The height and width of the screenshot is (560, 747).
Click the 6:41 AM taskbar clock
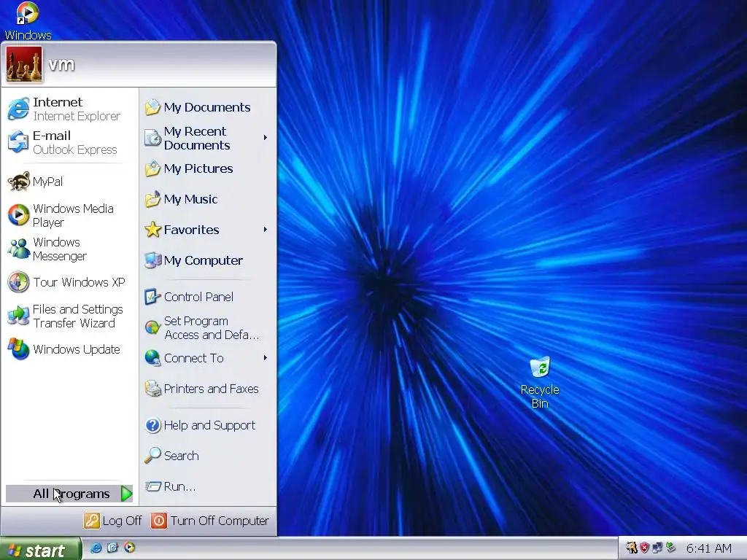click(709, 548)
